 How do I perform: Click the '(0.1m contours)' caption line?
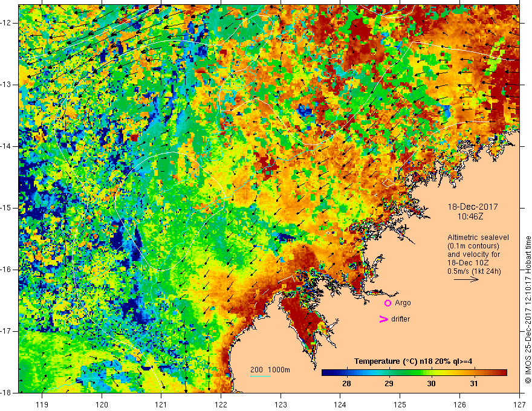473,246
